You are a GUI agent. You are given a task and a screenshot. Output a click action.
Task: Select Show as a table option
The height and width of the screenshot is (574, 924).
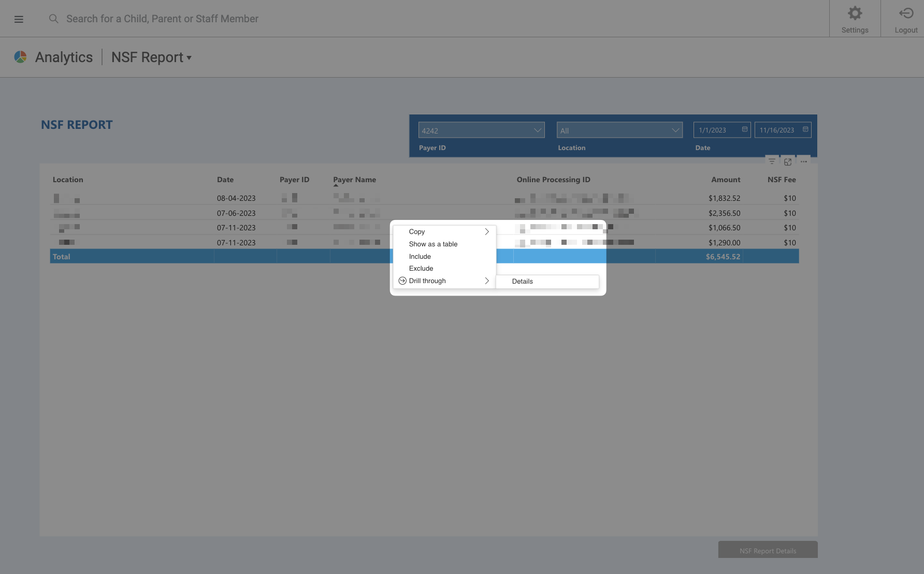[433, 244]
